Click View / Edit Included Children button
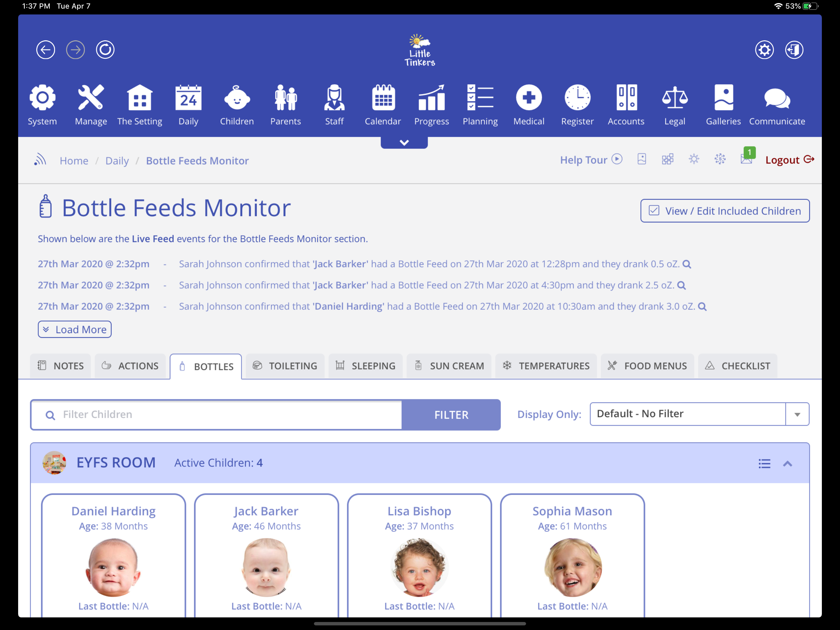The width and height of the screenshot is (840, 630). 725,211
